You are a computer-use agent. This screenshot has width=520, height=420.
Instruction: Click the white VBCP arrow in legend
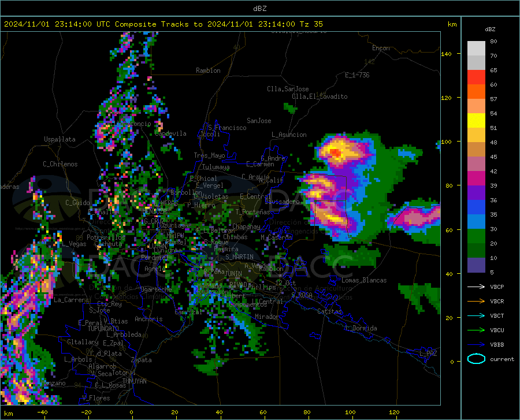[476, 287]
